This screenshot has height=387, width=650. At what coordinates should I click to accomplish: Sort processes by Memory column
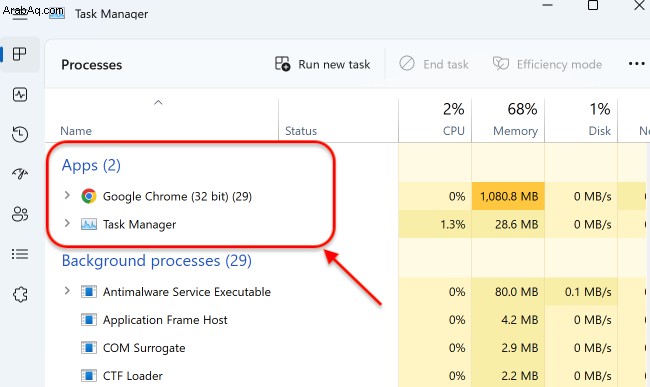(x=508, y=120)
